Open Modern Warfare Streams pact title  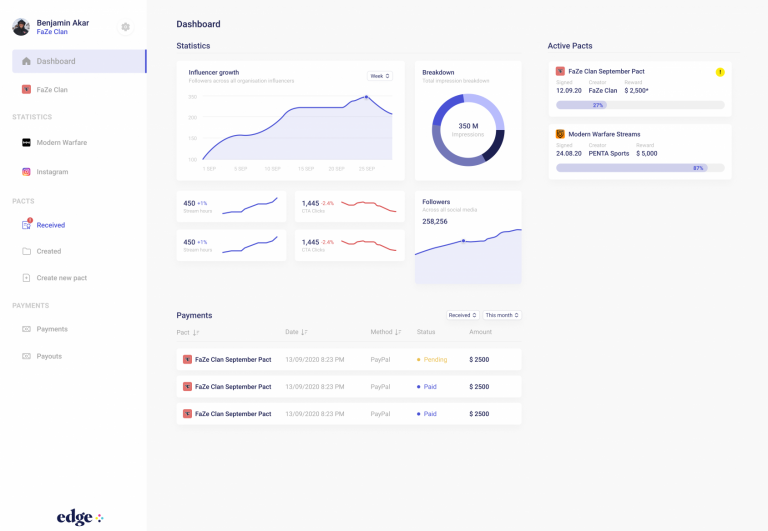pyautogui.click(x=604, y=134)
